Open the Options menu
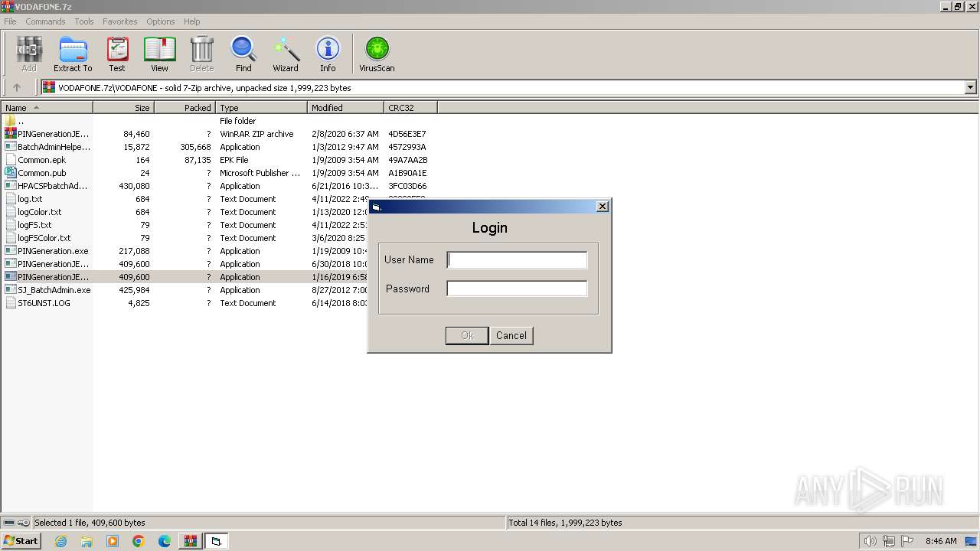980x551 pixels. [161, 21]
